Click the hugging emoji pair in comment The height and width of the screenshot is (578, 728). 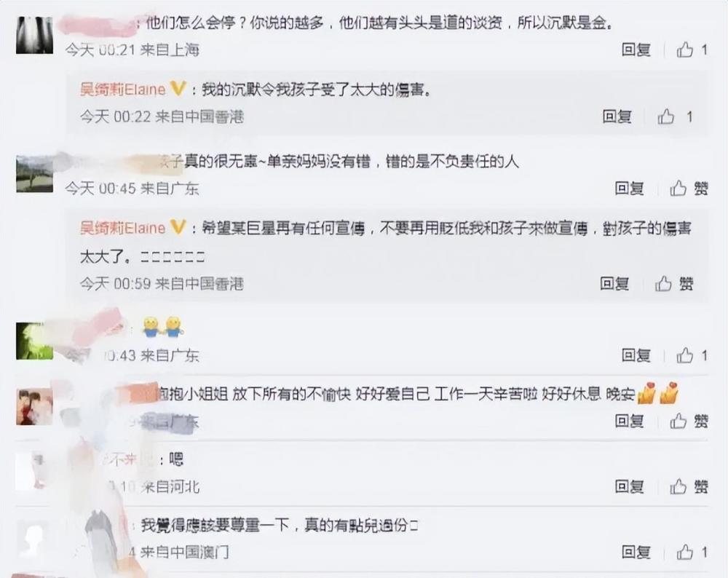click(162, 328)
